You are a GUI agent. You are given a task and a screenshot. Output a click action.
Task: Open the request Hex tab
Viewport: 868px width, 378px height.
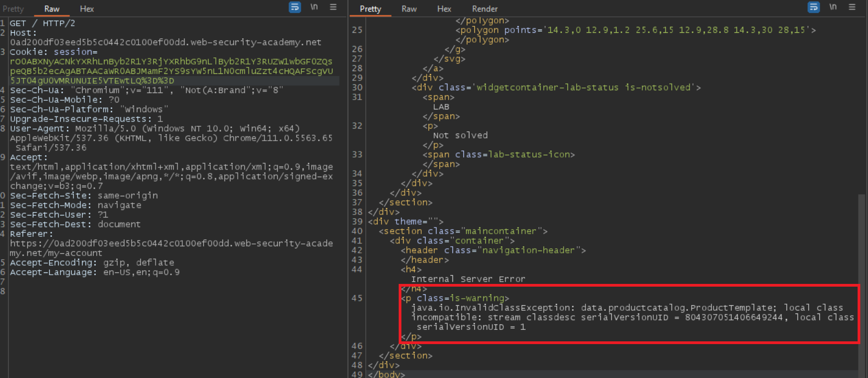click(x=87, y=9)
